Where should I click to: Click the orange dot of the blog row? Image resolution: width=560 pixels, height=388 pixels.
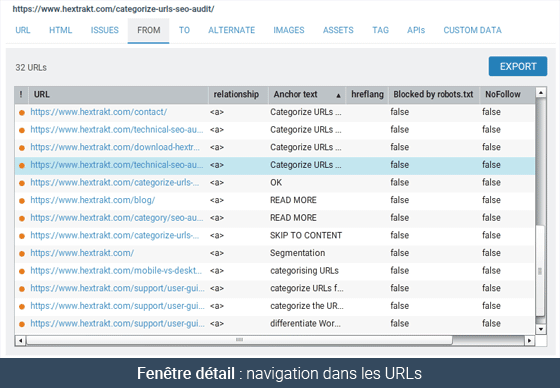point(22,201)
